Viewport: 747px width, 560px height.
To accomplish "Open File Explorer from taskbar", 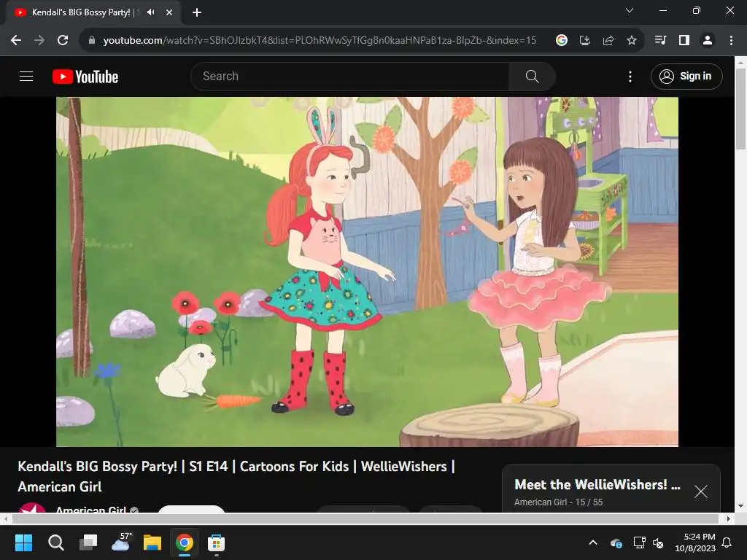I will (x=152, y=542).
